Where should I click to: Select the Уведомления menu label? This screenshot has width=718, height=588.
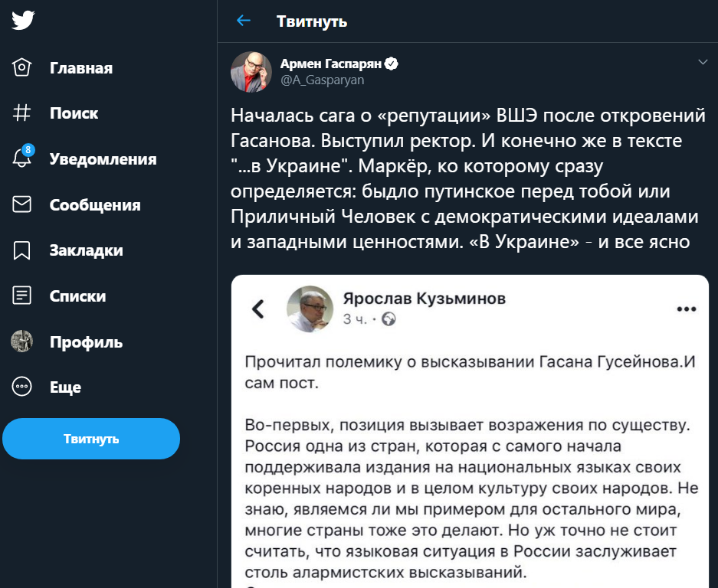pos(103,159)
